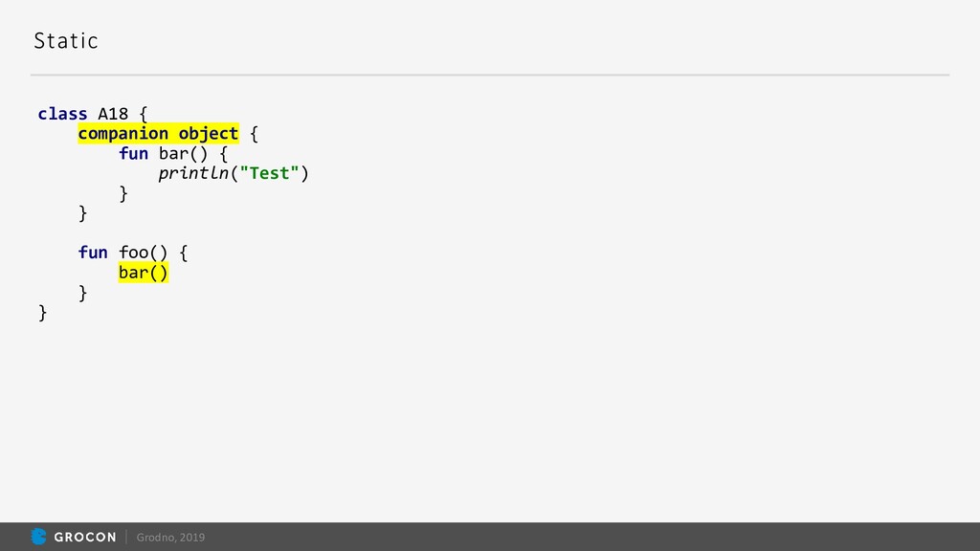Image resolution: width=980 pixels, height=551 pixels.
Task: Click the closing brace of companion object
Action: click(x=82, y=213)
